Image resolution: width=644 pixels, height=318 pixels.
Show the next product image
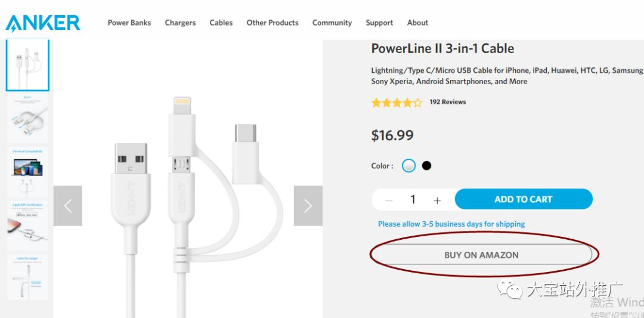pos(308,206)
